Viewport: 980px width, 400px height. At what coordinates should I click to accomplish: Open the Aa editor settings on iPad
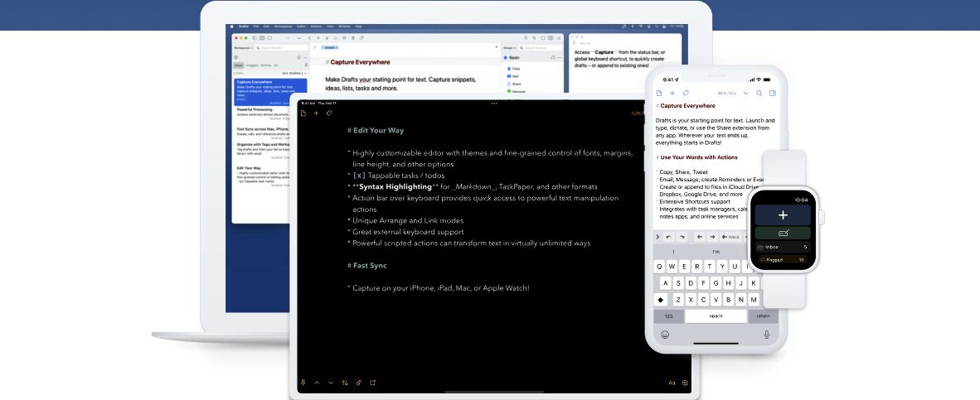coord(672,383)
